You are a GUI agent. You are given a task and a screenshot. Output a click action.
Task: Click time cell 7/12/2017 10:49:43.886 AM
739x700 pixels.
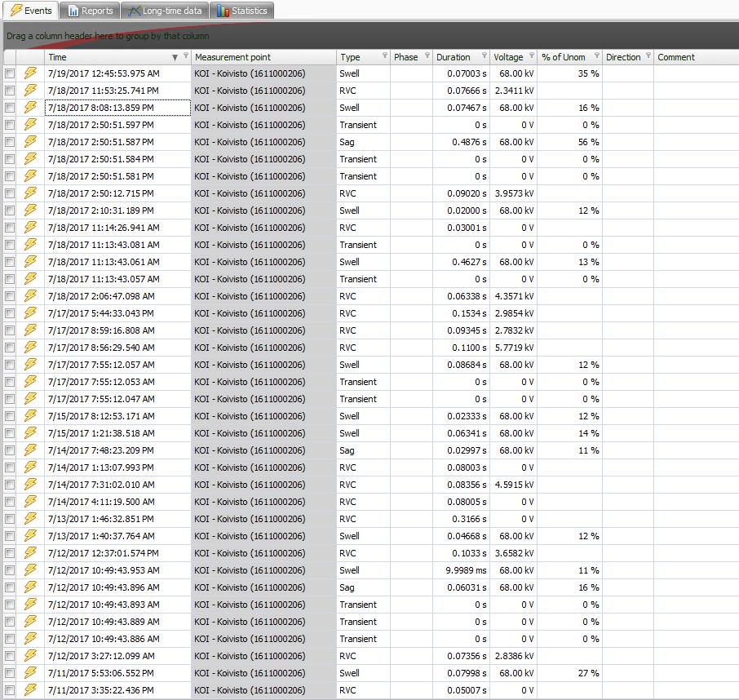pyautogui.click(x=117, y=639)
